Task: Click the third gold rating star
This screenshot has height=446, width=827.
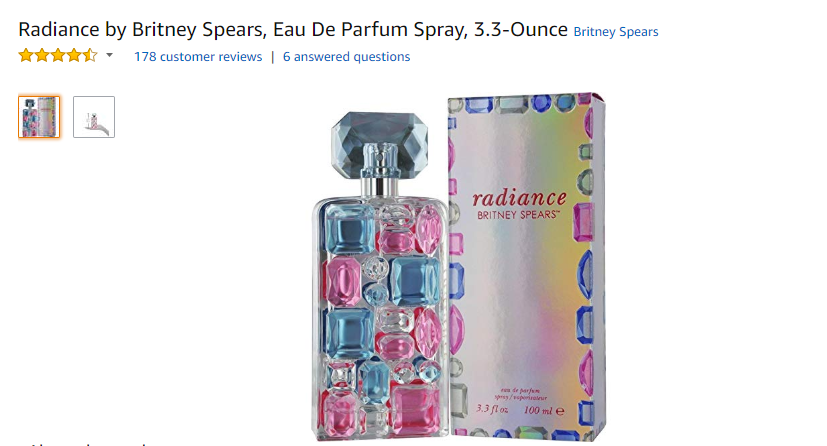Action: pyautogui.click(x=58, y=55)
